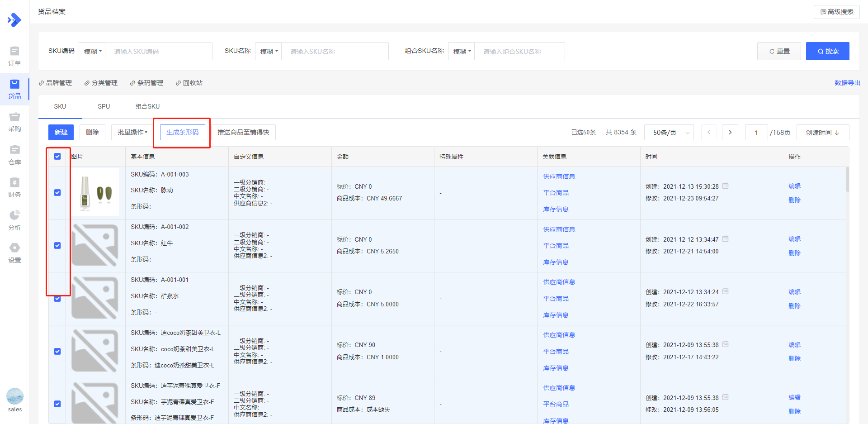This screenshot has width=868, height=424.
Task: Click 删除 for SKU A-001-002 row
Action: click(794, 253)
